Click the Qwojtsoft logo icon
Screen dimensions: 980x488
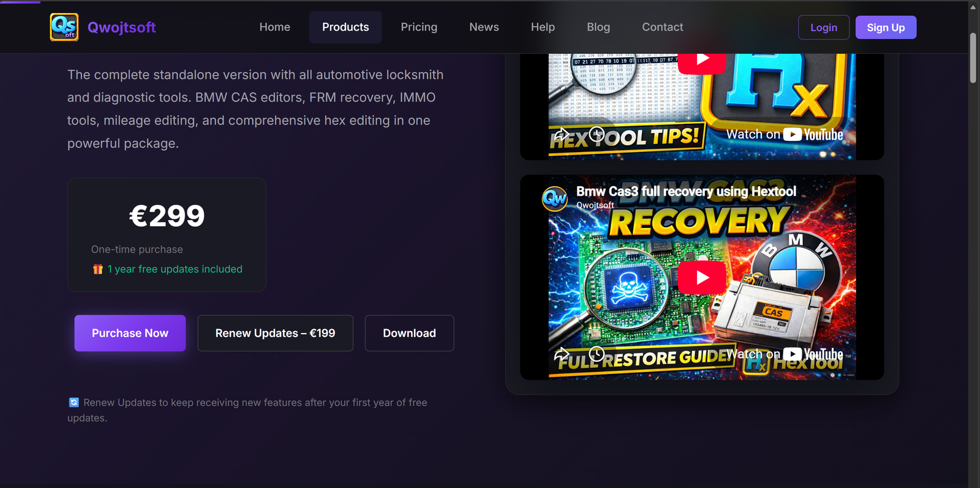point(64,27)
